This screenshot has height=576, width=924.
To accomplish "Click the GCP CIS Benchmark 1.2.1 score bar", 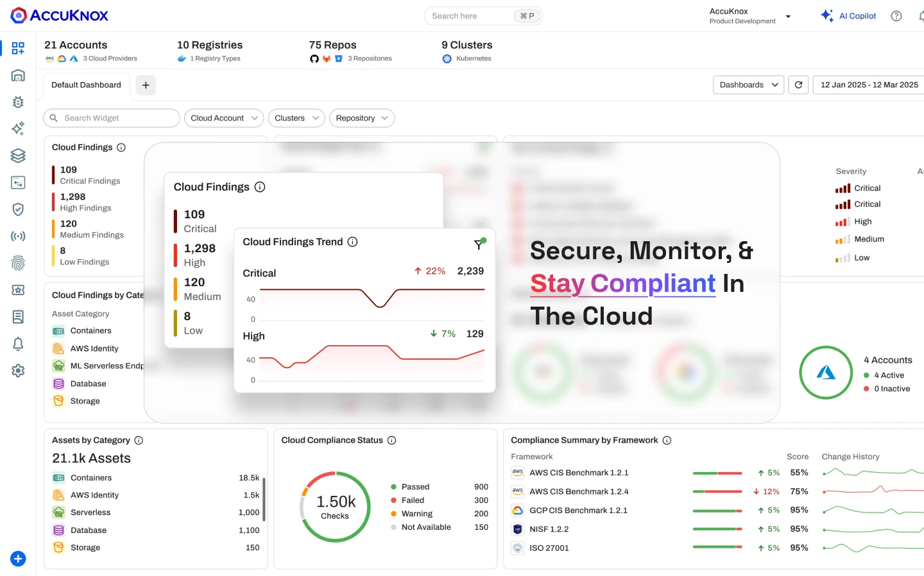I will (x=717, y=511).
